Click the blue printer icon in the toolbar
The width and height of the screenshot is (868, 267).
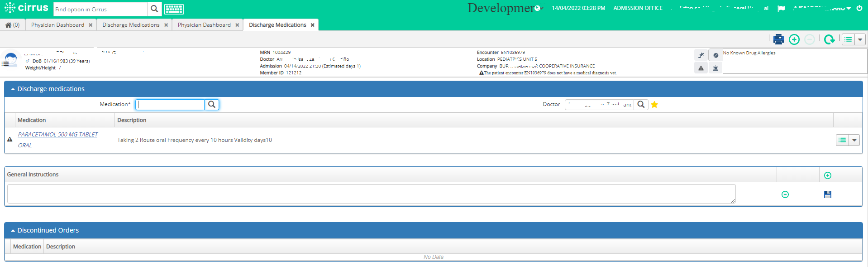point(778,39)
